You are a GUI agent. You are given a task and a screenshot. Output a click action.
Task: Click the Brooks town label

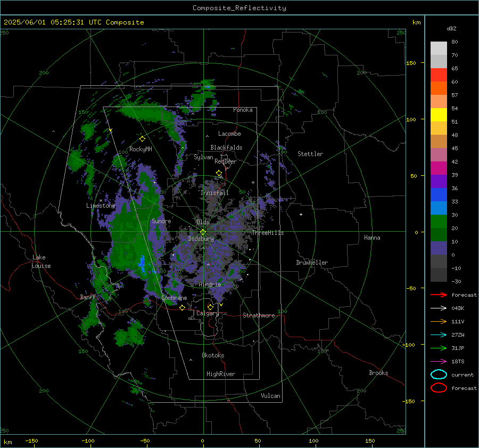coord(378,373)
